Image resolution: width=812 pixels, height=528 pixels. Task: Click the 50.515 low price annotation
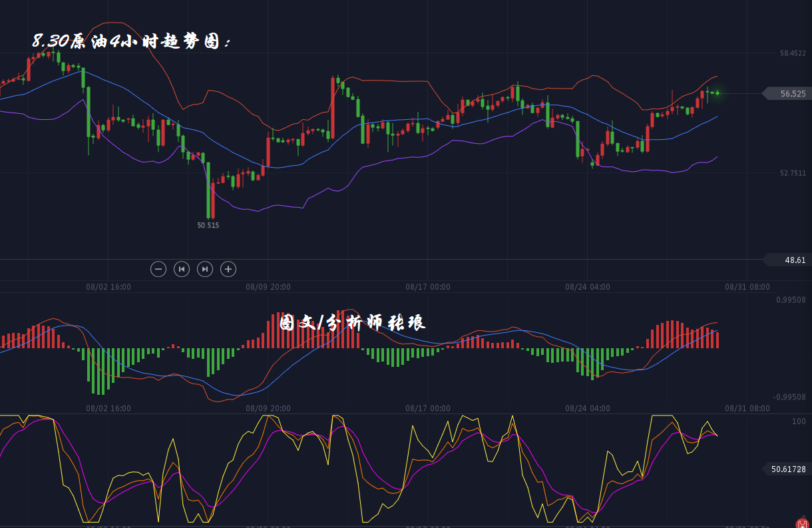[x=208, y=225]
